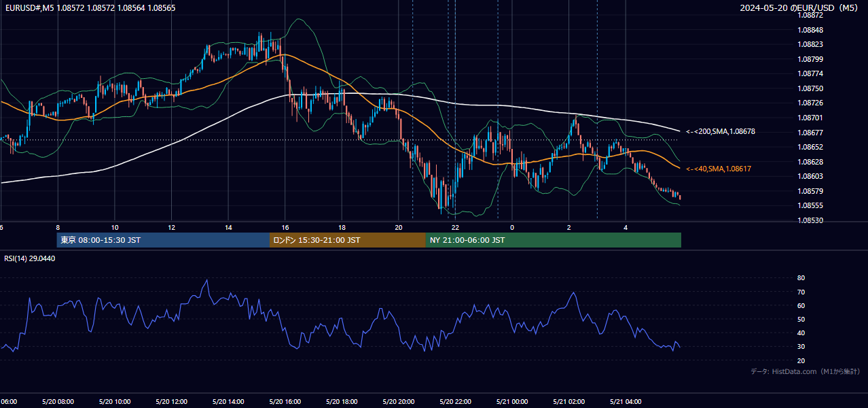The height and width of the screenshot is (408, 868).
Task: Click hour label 12 under the price chart
Action: click(171, 228)
